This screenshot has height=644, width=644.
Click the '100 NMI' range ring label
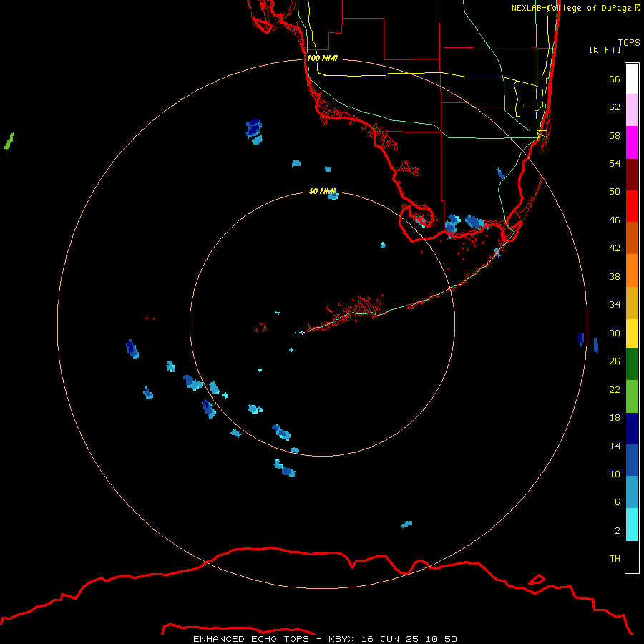[x=322, y=58]
